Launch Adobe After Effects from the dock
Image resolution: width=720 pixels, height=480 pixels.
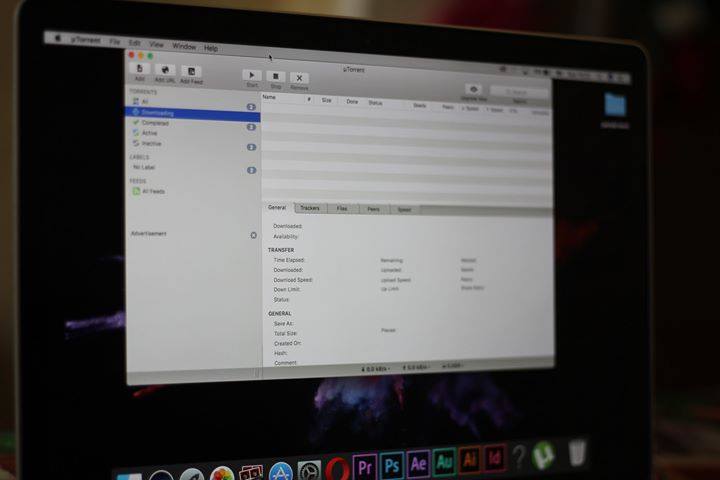click(x=418, y=463)
